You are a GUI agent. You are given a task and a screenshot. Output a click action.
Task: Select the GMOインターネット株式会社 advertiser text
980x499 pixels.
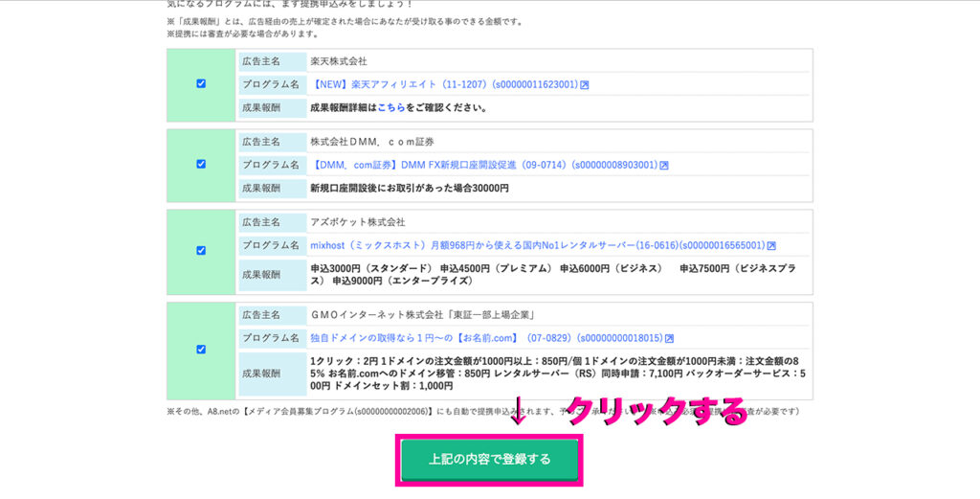(422, 315)
